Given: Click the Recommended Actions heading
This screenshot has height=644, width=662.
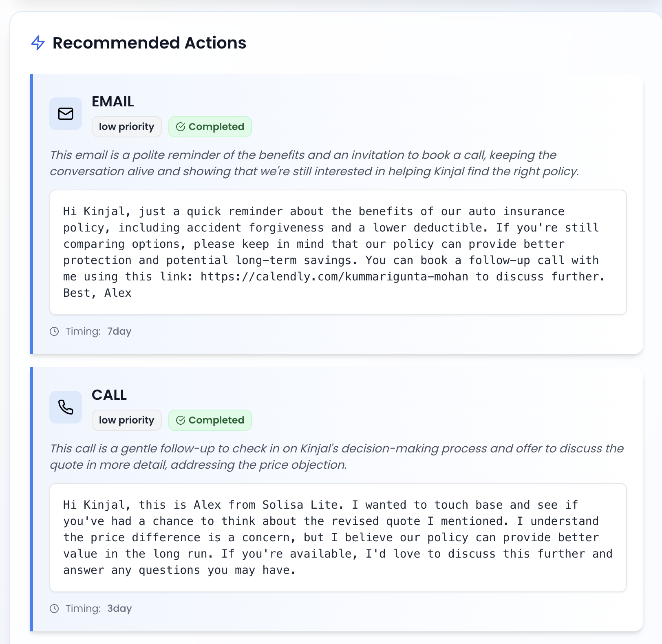Looking at the screenshot, I should [x=149, y=43].
